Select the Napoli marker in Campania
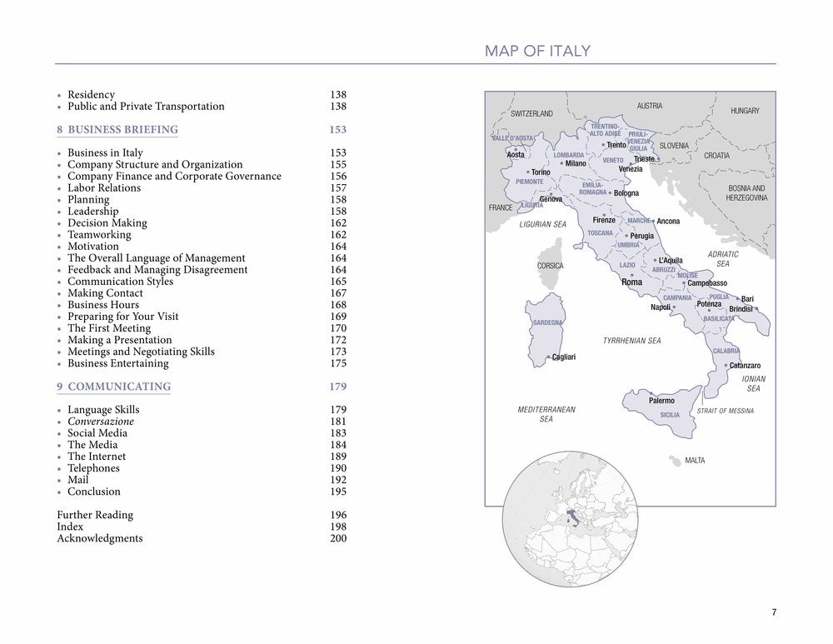Viewport: 833px width, 644px height. (666, 307)
